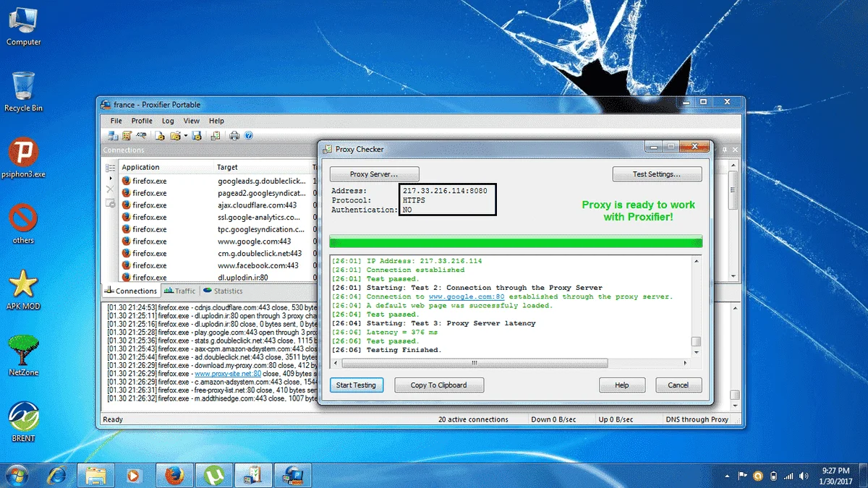Select the ajax.cloudflare.com:443 connection row
Image resolution: width=868 pixels, height=488 pixels.
[217, 205]
